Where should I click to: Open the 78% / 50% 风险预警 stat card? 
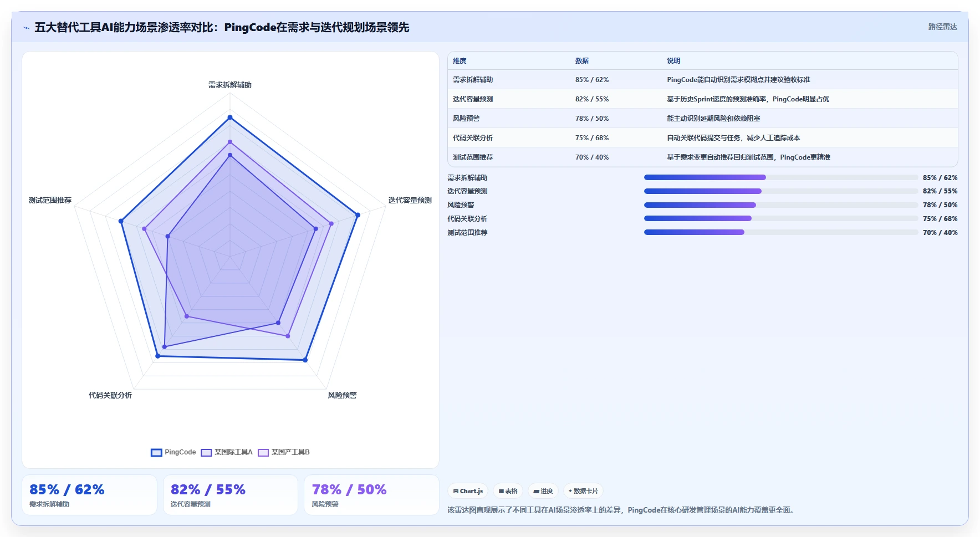[371, 495]
